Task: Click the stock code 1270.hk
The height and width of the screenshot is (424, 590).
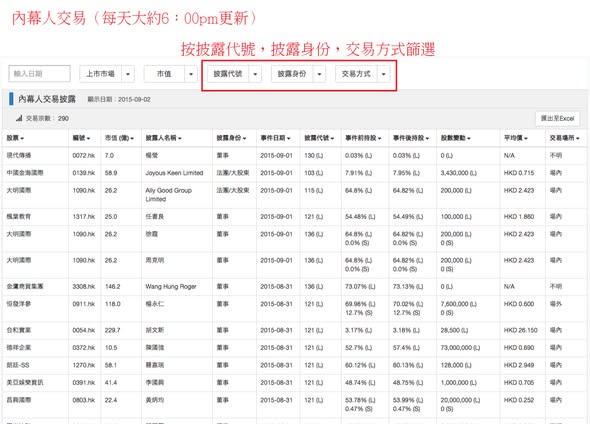Action: [x=84, y=365]
